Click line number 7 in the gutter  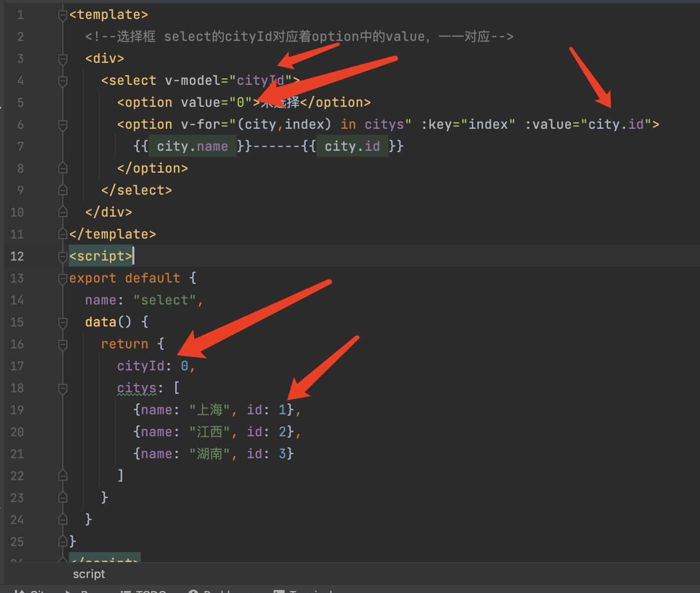pos(20,147)
